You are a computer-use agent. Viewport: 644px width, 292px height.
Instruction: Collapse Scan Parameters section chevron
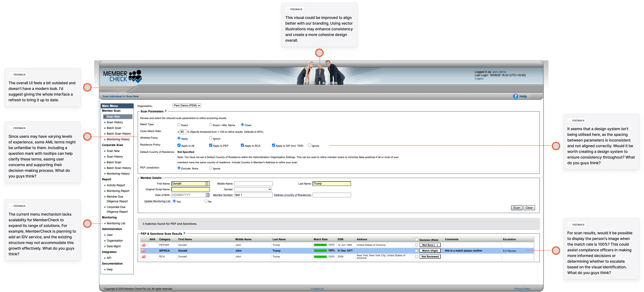coord(166,111)
